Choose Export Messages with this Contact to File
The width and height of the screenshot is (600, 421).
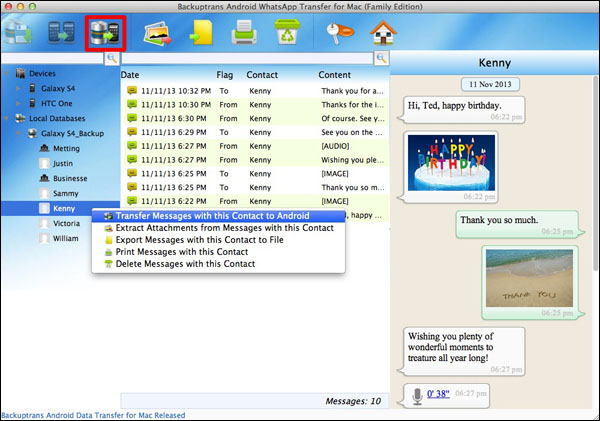(x=218, y=240)
